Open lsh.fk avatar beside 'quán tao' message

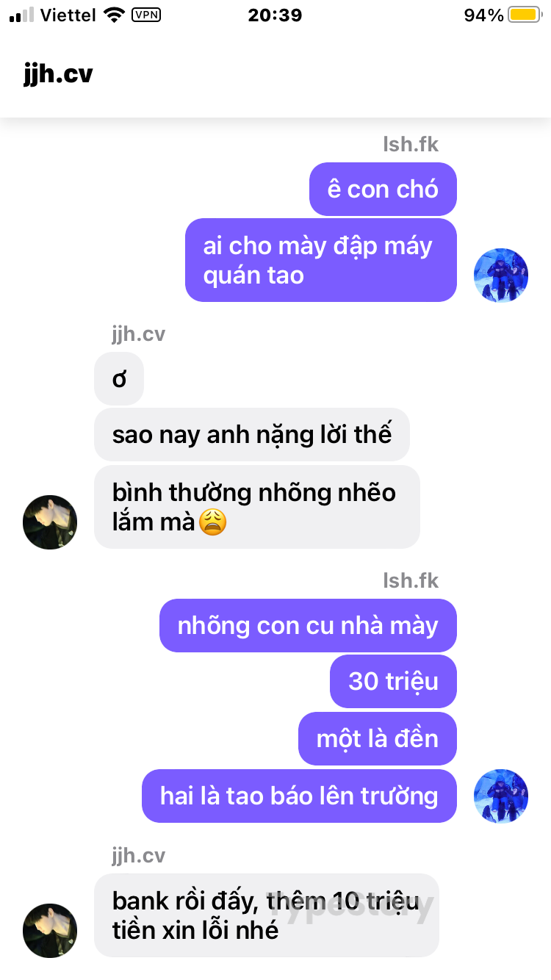(x=501, y=275)
